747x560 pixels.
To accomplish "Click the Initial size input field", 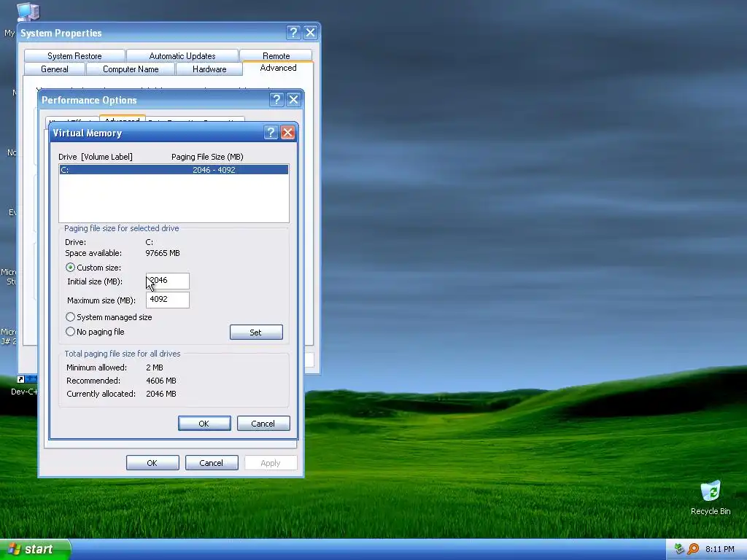I will (168, 281).
